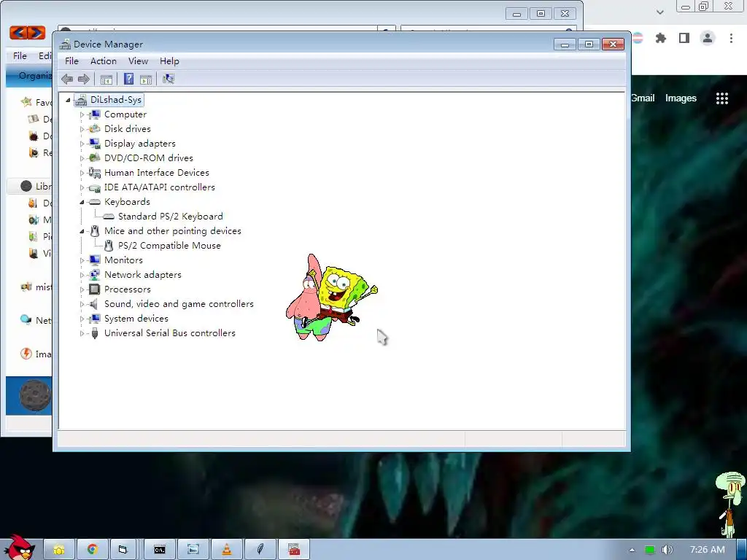Image resolution: width=747 pixels, height=560 pixels.
Task: Expand the Network adapters category
Action: point(82,275)
